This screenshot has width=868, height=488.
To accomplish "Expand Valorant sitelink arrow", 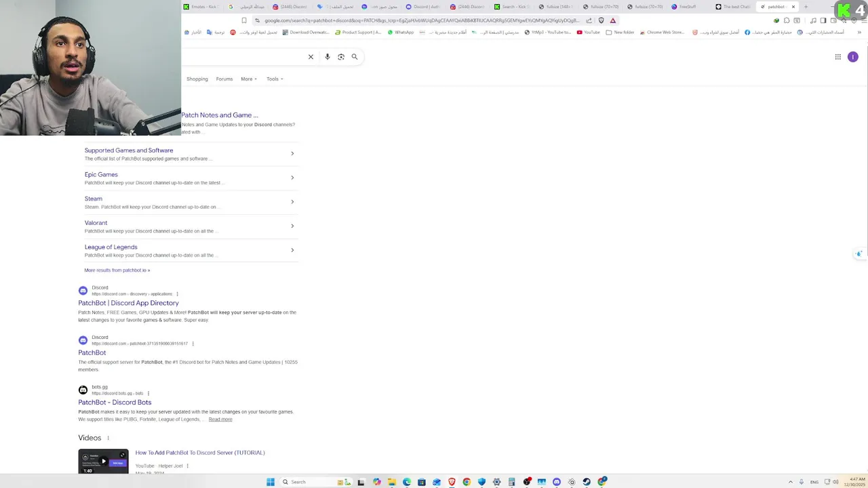I will tap(292, 226).
